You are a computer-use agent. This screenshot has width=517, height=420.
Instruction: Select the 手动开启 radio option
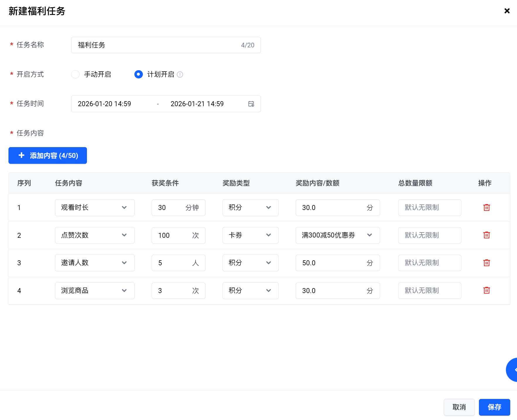(x=76, y=74)
